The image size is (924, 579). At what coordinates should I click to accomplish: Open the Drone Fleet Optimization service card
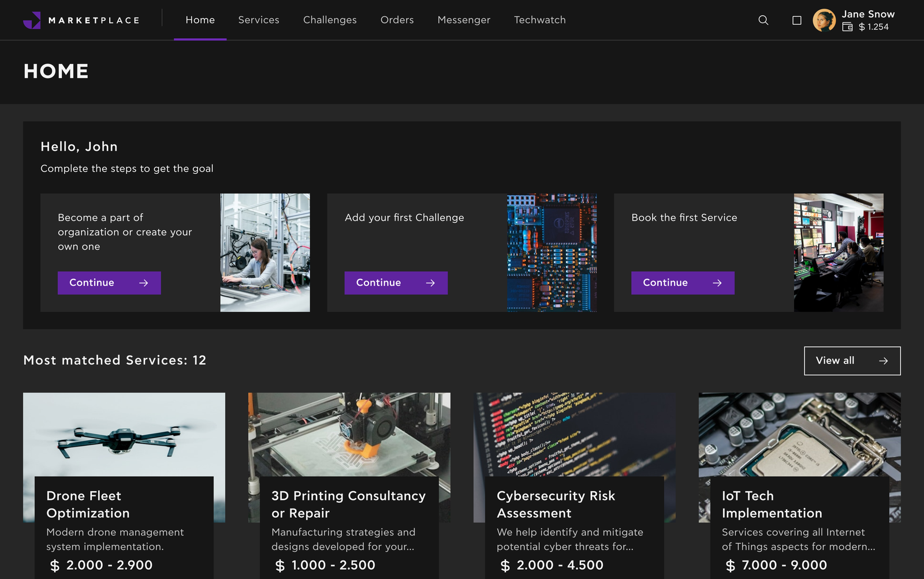click(88, 504)
